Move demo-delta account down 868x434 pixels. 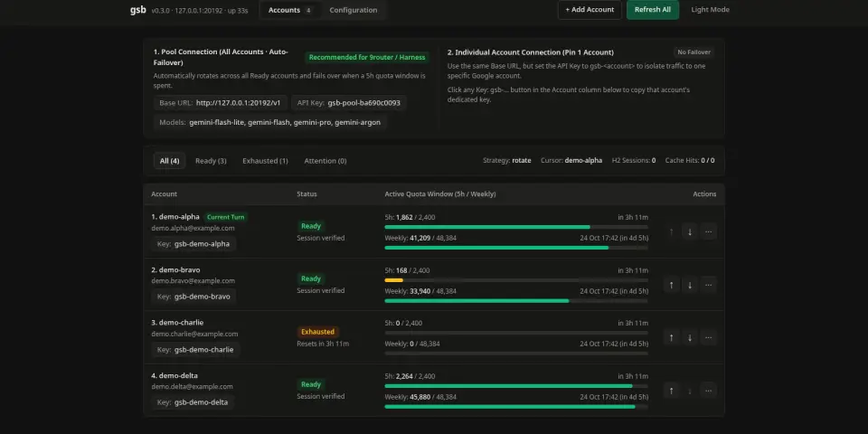[690, 391]
